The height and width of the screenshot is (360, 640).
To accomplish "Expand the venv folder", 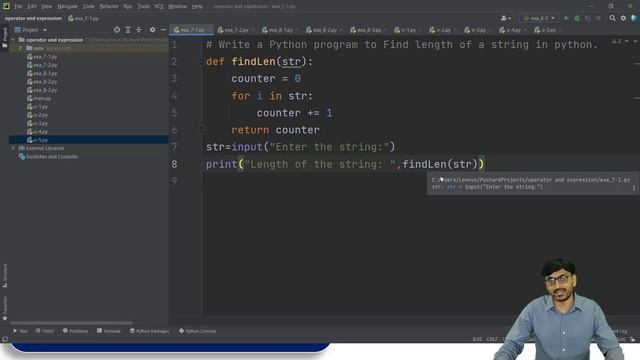I will point(21,48).
